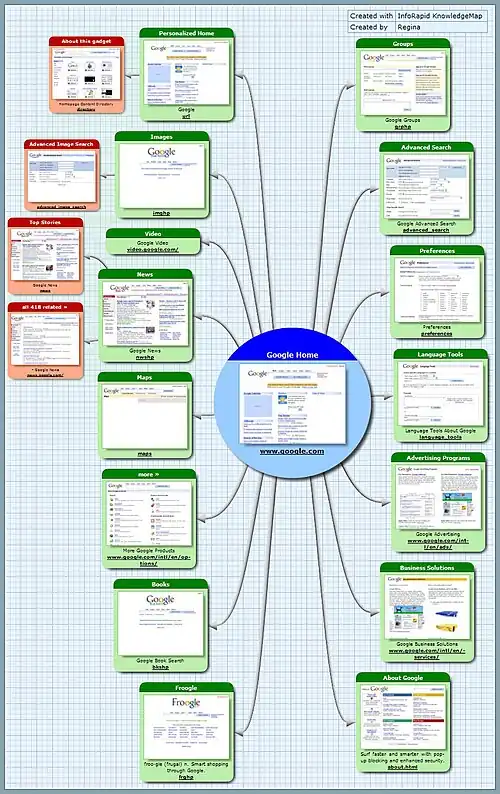500x794 pixels.
Task: Select the Preferences node thumbnail
Action: [437, 290]
